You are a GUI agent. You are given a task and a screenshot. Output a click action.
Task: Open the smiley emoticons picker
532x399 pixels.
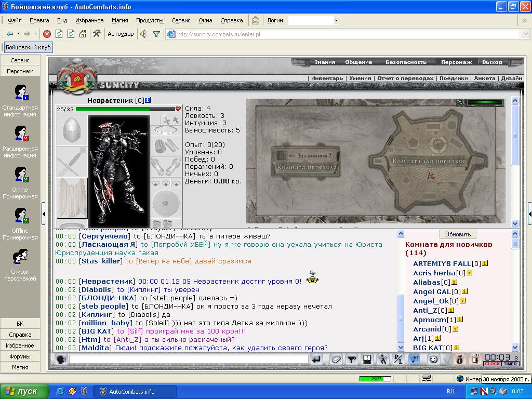433,360
